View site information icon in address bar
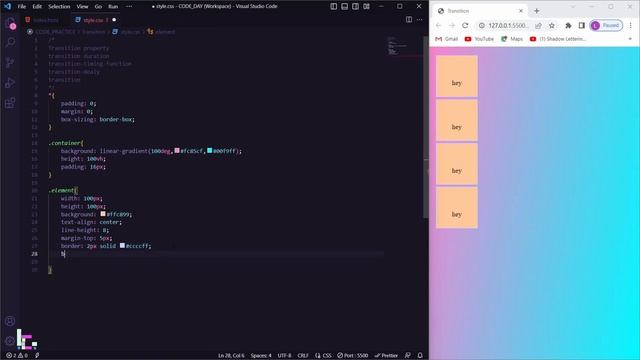The image size is (640, 360). 482,25
